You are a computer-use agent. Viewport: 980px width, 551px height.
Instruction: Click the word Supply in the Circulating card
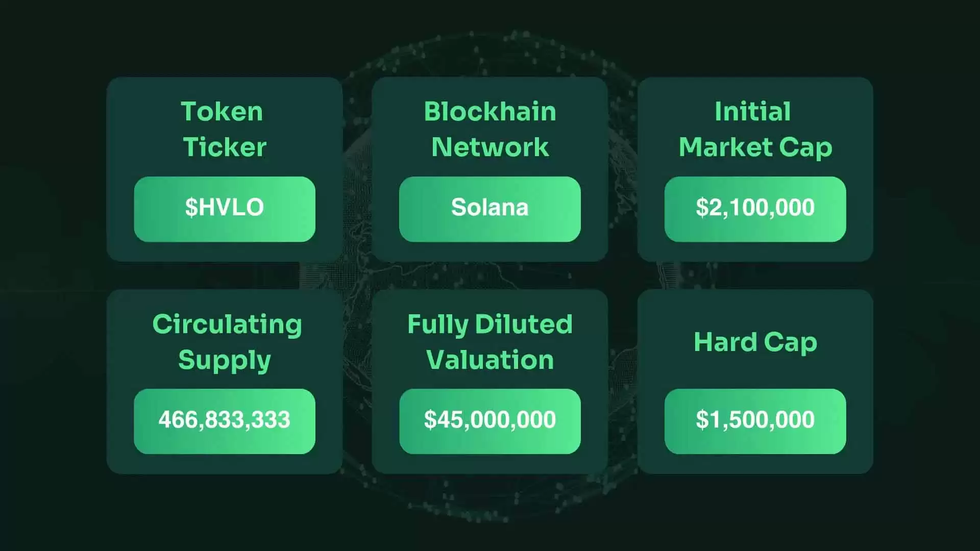pos(225,360)
